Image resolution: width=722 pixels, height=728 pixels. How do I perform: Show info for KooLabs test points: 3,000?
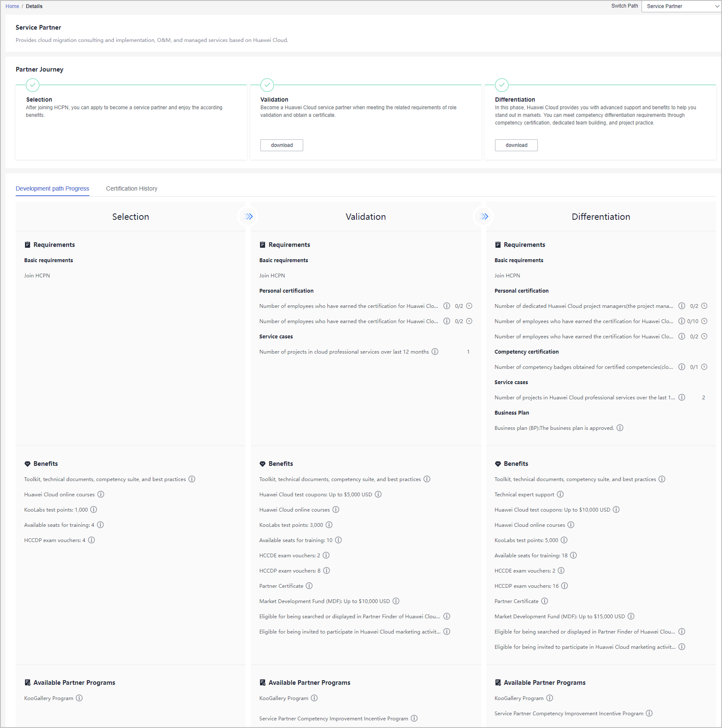point(329,525)
